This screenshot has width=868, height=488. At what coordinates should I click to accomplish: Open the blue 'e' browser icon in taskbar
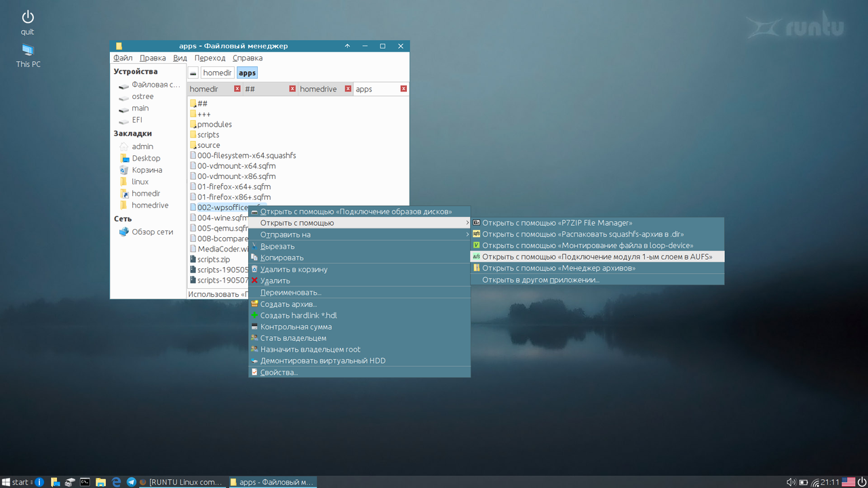[116, 482]
